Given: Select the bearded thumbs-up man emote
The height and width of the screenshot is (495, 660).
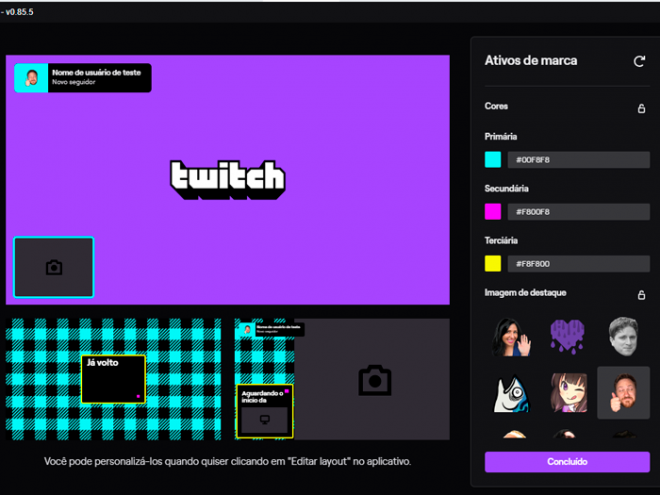Looking at the screenshot, I should pyautogui.click(x=623, y=393).
